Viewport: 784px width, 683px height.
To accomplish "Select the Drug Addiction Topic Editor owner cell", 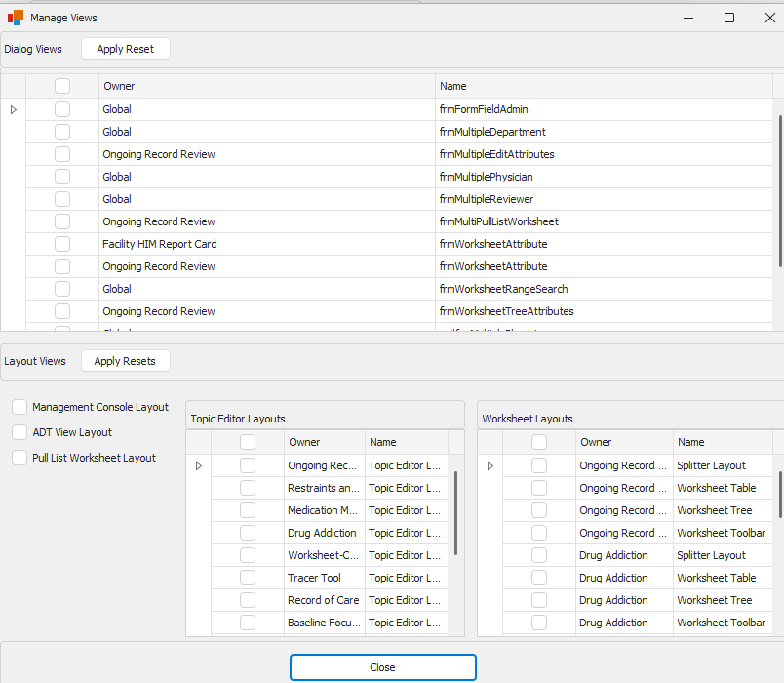I will 325,533.
